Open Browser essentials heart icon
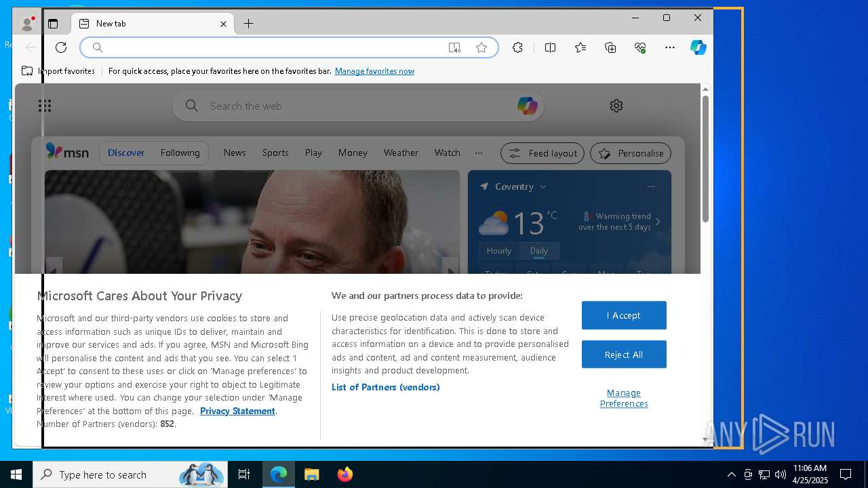Viewport: 868px width, 488px height. pos(640,47)
